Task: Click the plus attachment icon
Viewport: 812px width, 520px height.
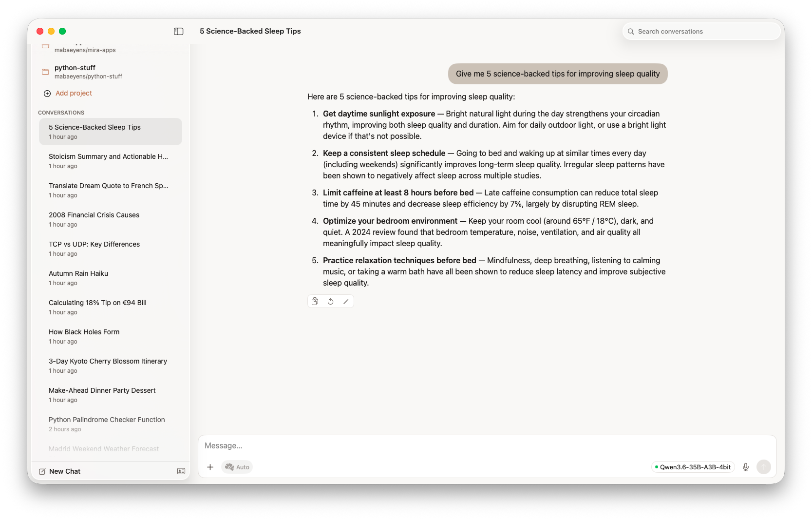Action: tap(210, 467)
